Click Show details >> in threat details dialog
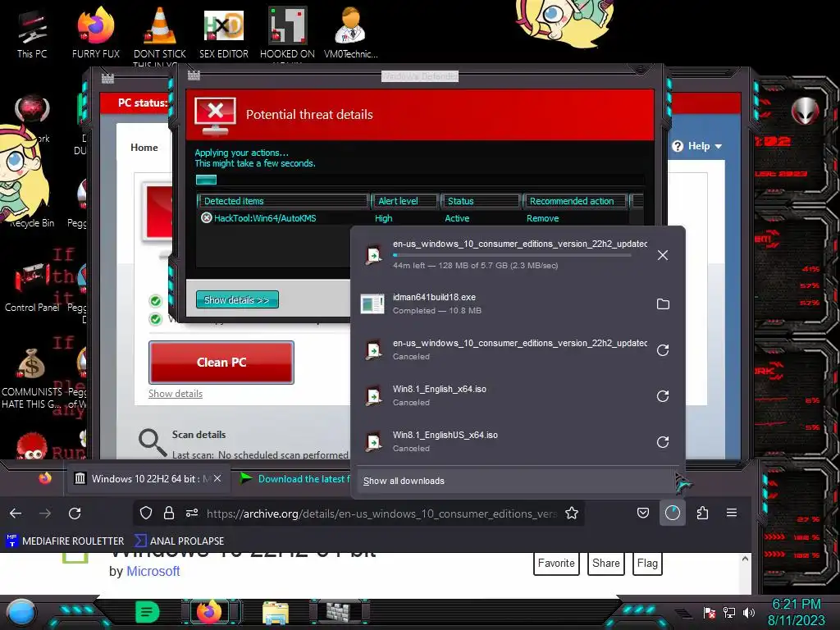Image resolution: width=840 pixels, height=630 pixels. pyautogui.click(x=237, y=300)
